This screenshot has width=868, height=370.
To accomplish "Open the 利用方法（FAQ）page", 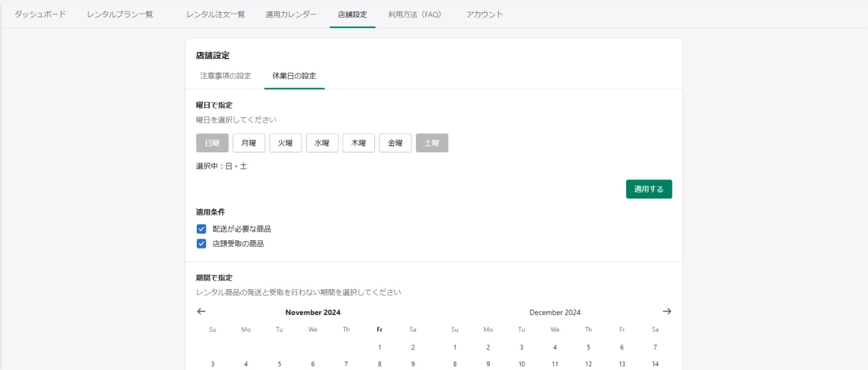I will coord(414,14).
